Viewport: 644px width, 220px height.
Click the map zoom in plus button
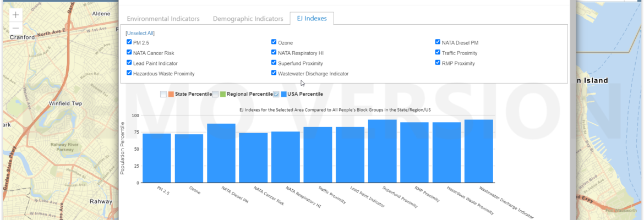click(x=15, y=15)
